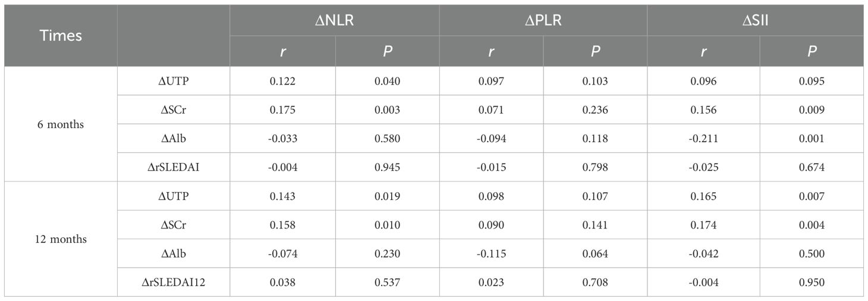Click the 0.019 P value cell
The width and height of the screenshot is (868, 301).
click(388, 196)
